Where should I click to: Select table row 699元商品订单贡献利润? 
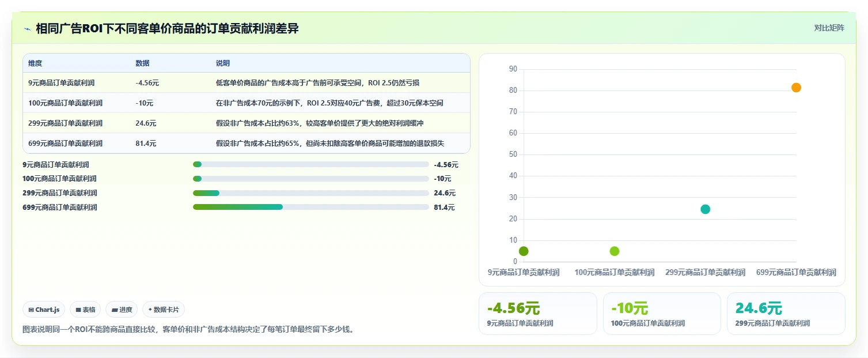(247, 144)
